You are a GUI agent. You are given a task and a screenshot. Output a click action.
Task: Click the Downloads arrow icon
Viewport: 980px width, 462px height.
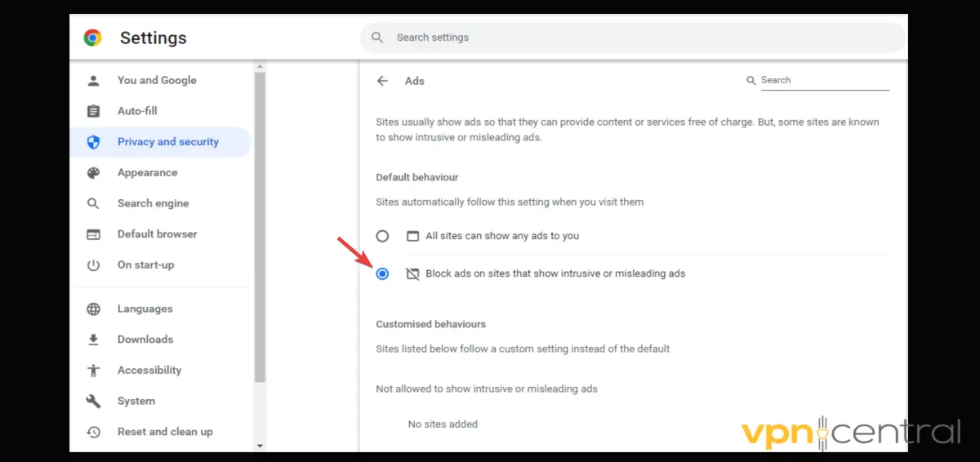point(94,340)
